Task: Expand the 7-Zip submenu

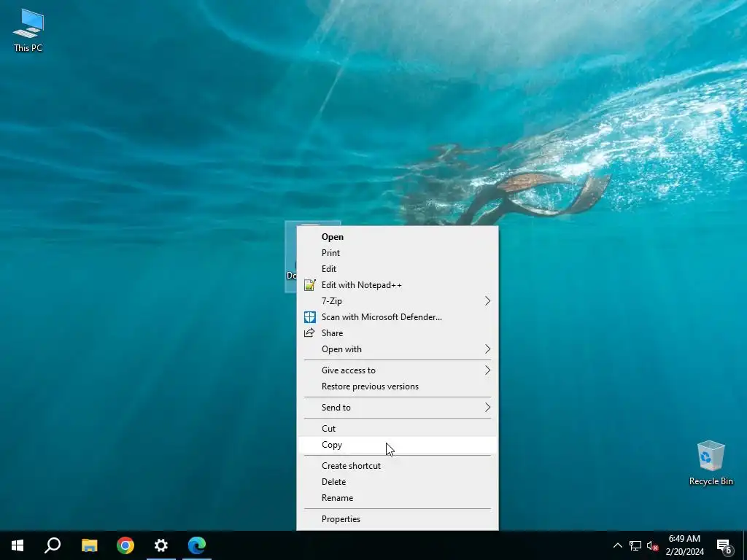Action: 398,301
